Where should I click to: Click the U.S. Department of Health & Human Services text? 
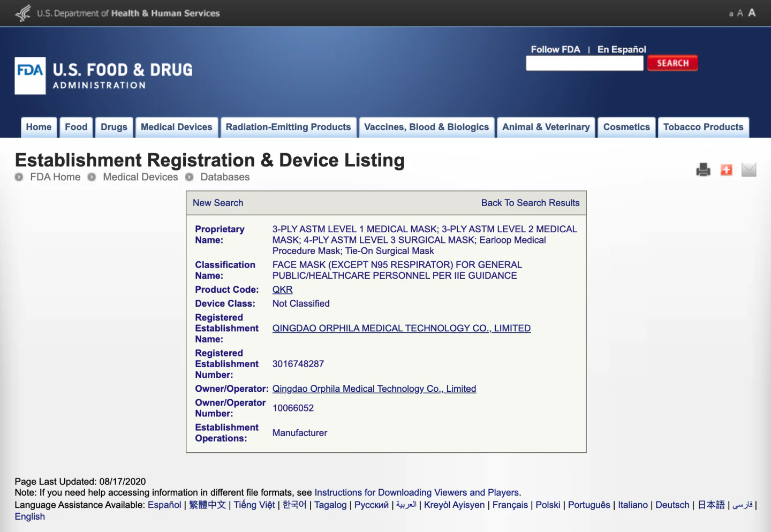click(x=128, y=13)
